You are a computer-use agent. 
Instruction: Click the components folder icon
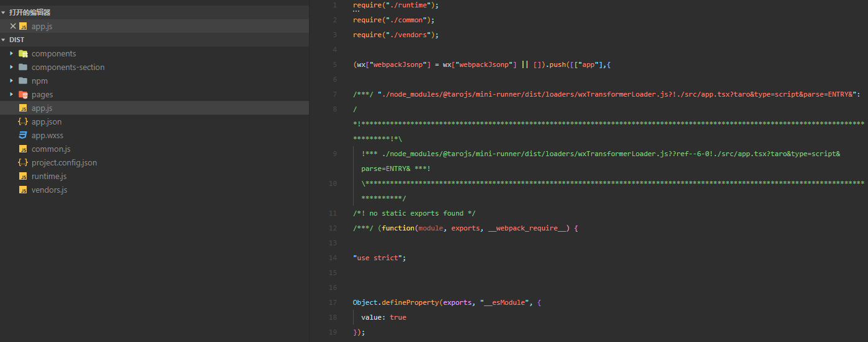tap(23, 53)
